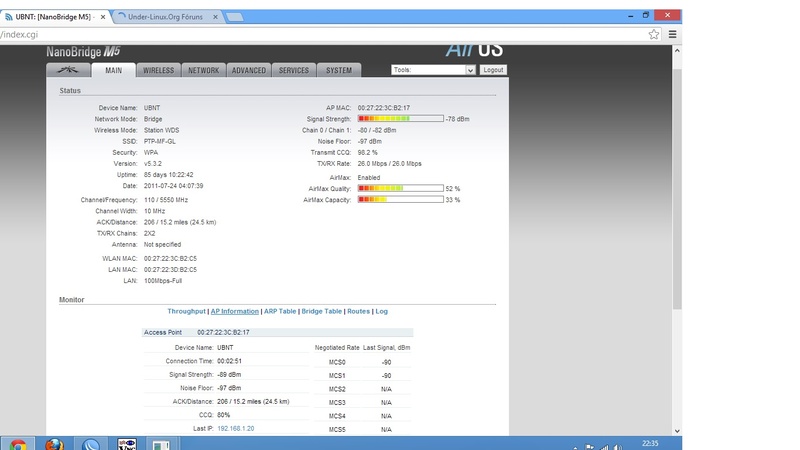
Task: Open the SERVICES tab
Action: [293, 70]
